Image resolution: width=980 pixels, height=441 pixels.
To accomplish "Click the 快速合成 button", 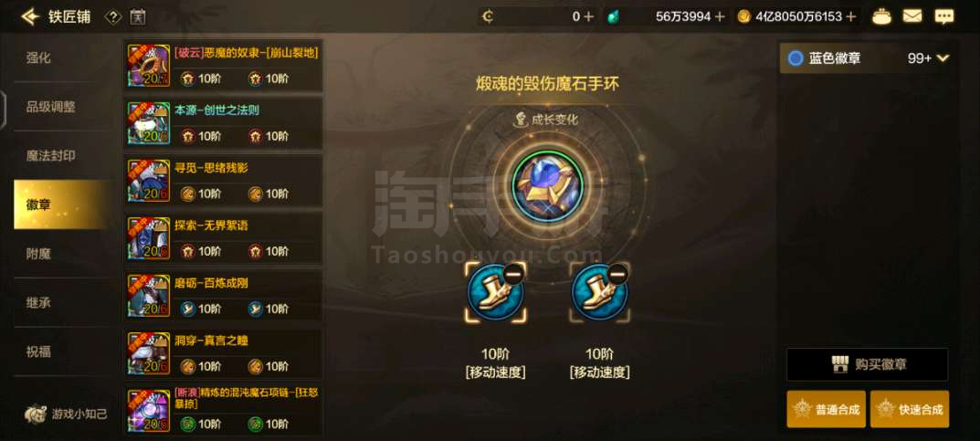I will tap(910, 409).
